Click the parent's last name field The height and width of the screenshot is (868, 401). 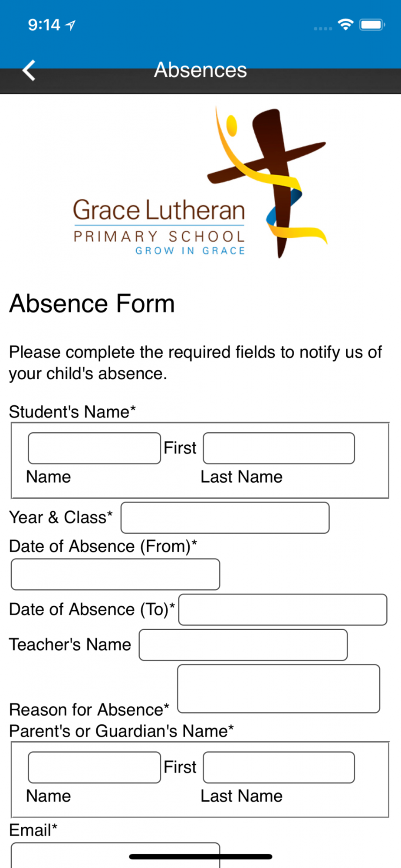pyautogui.click(x=279, y=767)
